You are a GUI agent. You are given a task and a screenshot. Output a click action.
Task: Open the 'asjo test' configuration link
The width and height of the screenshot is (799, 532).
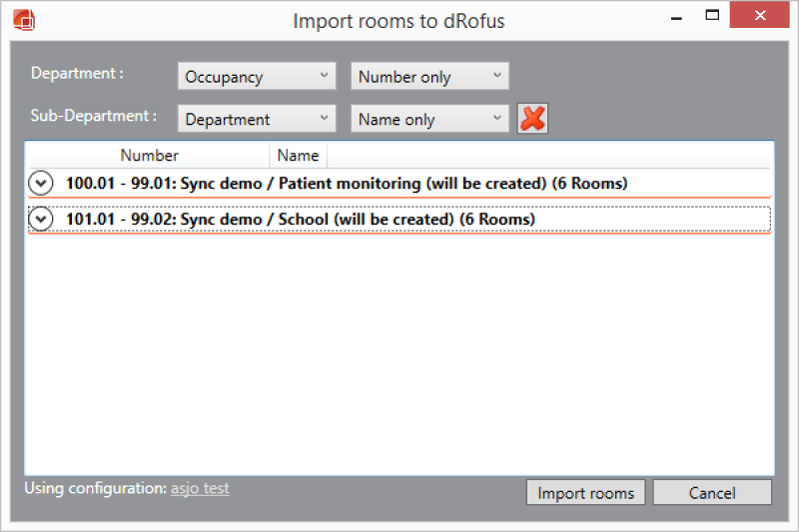pyautogui.click(x=199, y=489)
